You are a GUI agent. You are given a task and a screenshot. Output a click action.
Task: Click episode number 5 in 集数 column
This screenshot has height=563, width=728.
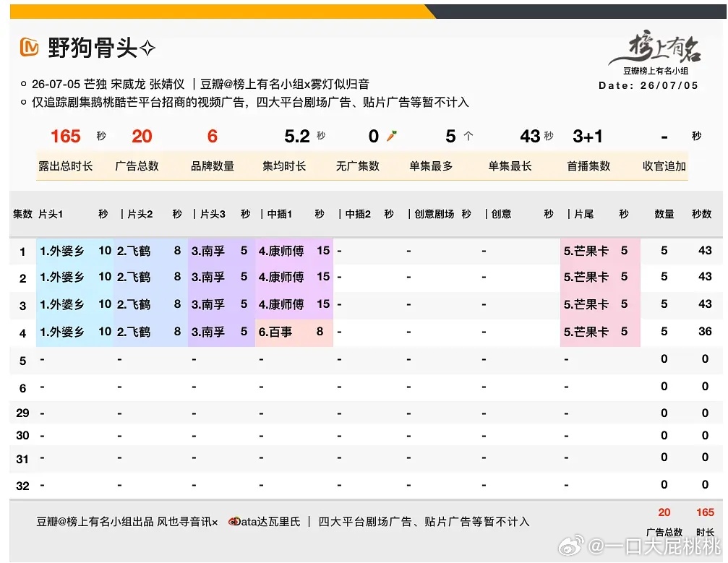tap(22, 361)
